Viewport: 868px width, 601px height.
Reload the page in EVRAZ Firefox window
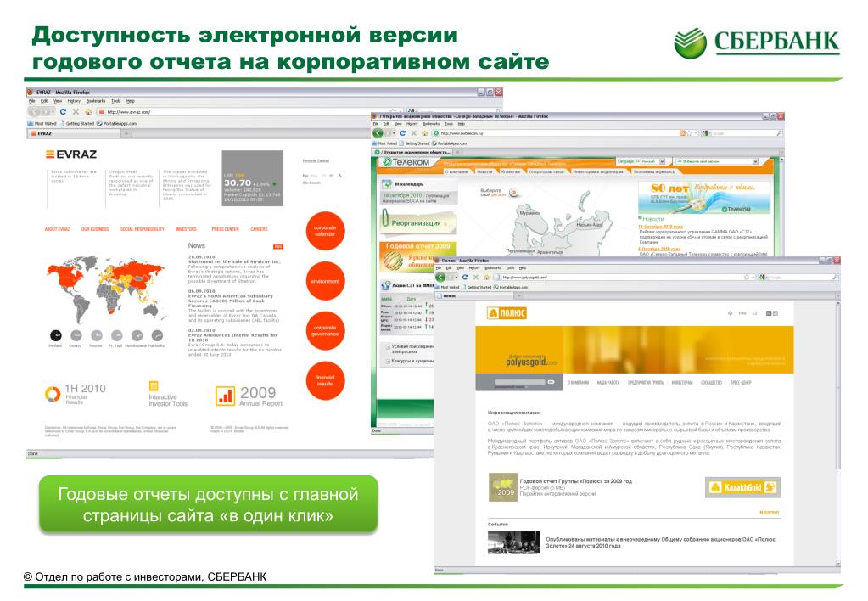[x=63, y=112]
